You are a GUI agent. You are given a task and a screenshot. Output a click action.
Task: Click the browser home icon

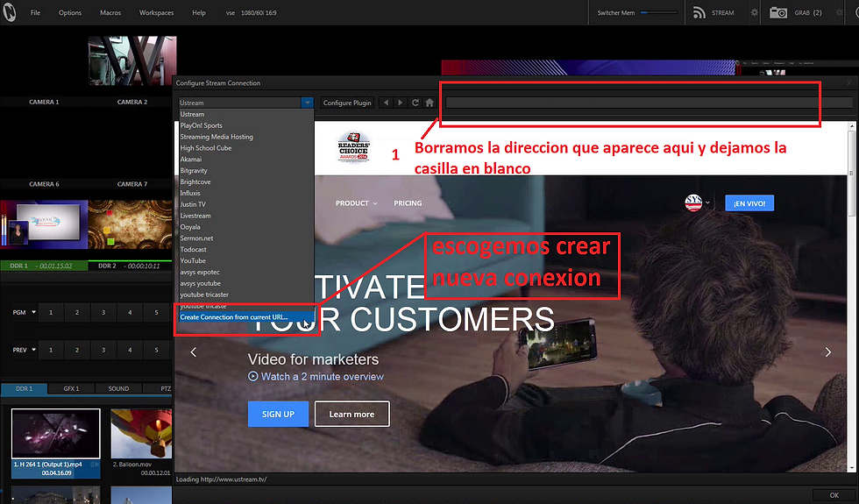(429, 103)
